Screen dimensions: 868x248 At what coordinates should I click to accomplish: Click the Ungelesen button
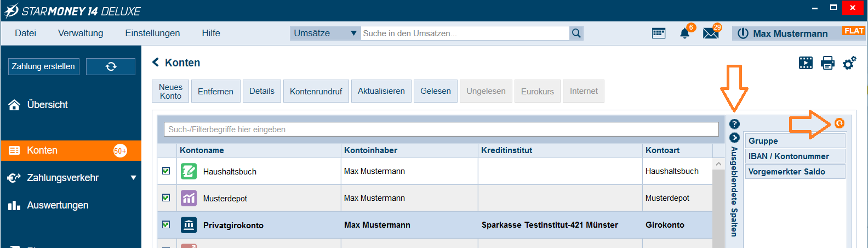(486, 91)
